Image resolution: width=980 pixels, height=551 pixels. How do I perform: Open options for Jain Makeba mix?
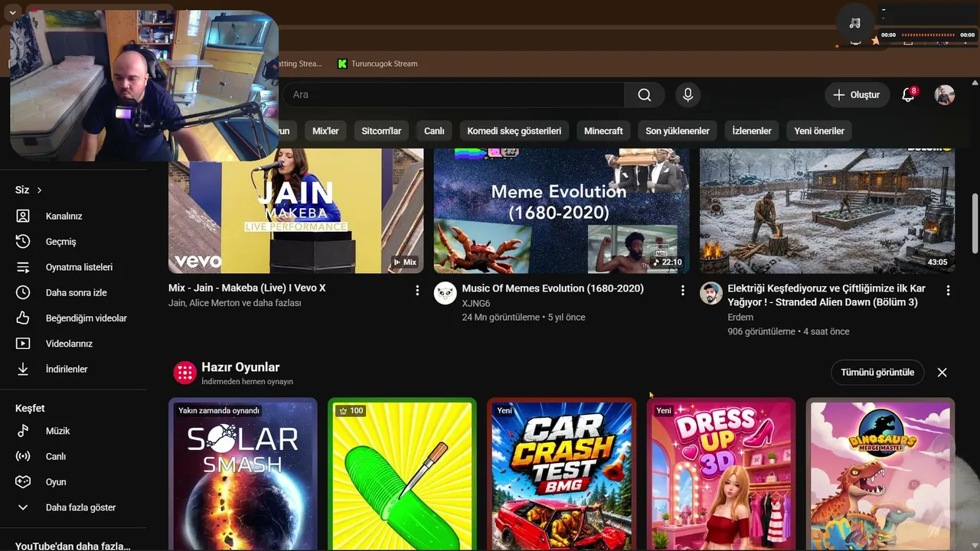(417, 290)
